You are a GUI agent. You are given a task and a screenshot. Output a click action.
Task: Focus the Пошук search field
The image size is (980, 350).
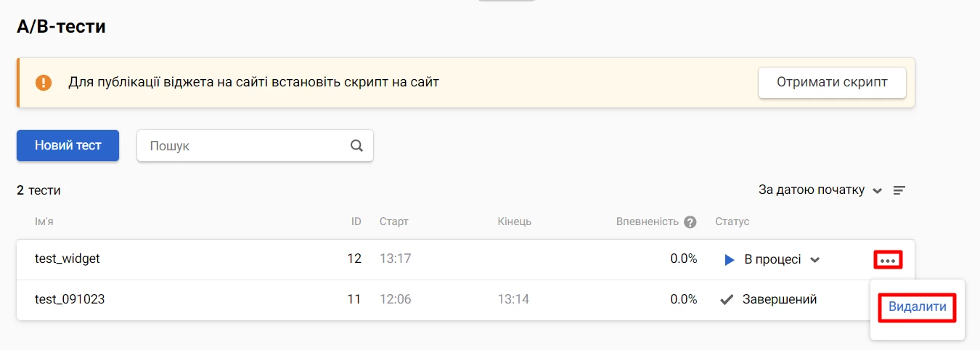(x=255, y=145)
